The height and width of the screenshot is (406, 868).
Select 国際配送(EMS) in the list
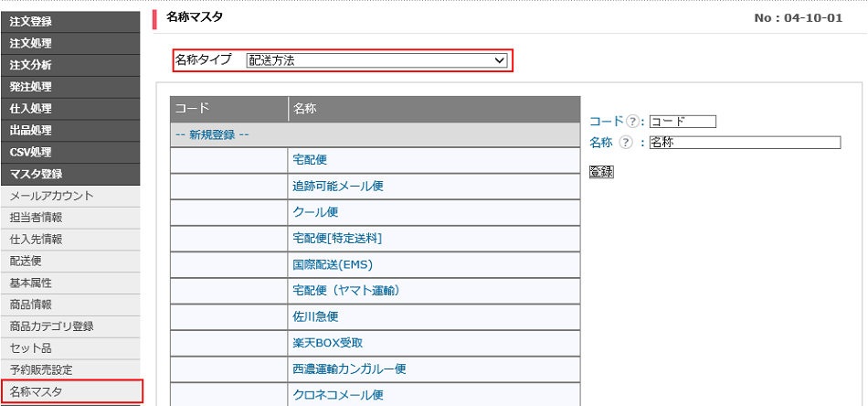point(333,265)
